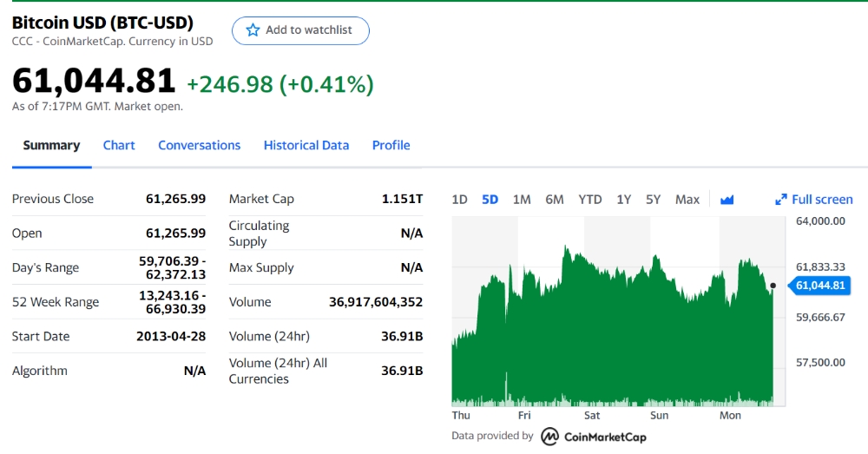Screen dimensions: 868x454
Task: Select the 1M chart range
Action: (522, 200)
